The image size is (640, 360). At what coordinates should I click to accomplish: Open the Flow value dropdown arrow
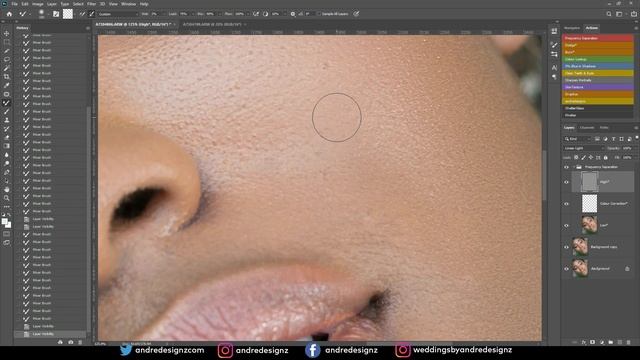click(247, 14)
